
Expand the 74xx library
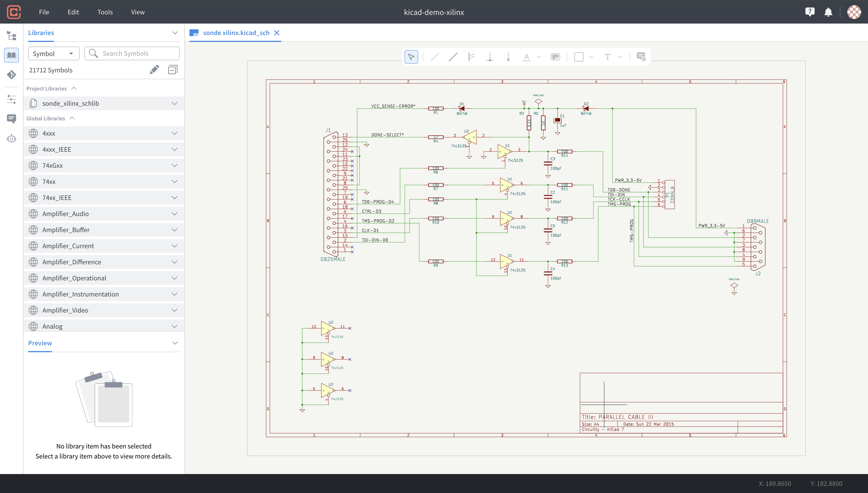[174, 182]
